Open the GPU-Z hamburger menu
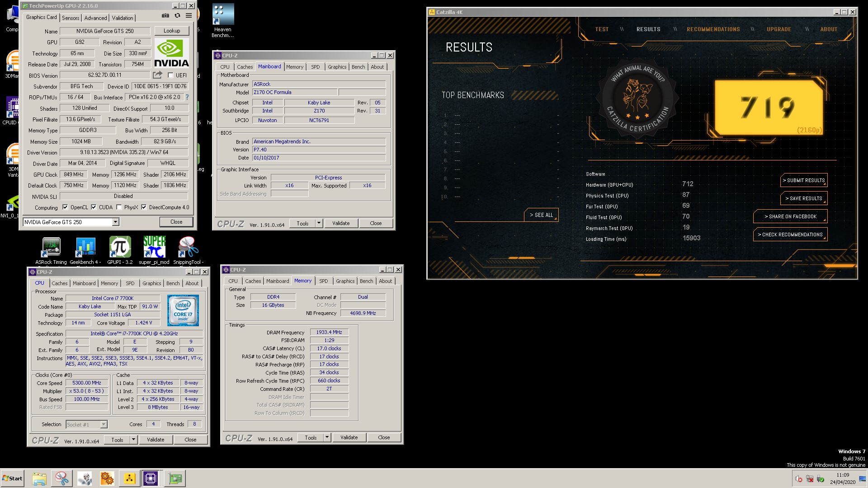 click(x=189, y=16)
